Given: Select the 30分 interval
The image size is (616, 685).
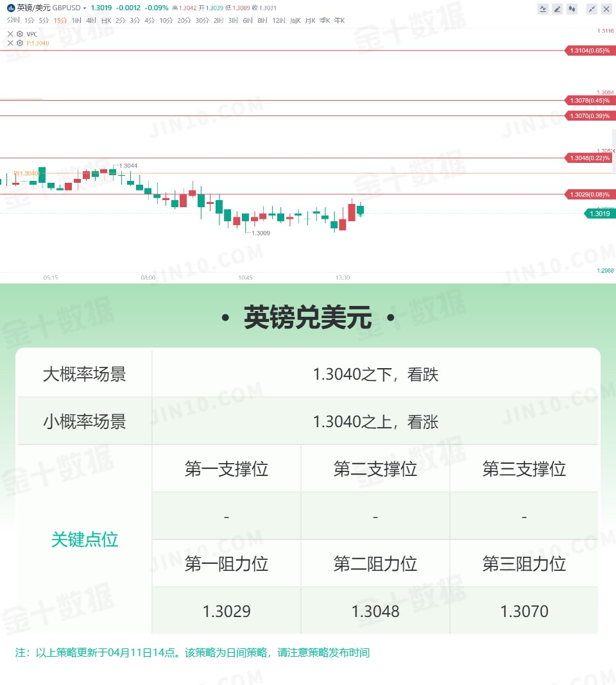Looking at the screenshot, I should point(202,21).
